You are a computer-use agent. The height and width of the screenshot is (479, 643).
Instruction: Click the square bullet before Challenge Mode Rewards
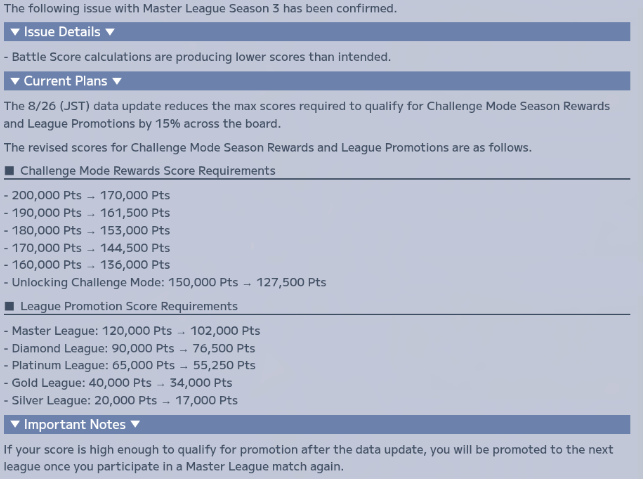click(9, 171)
